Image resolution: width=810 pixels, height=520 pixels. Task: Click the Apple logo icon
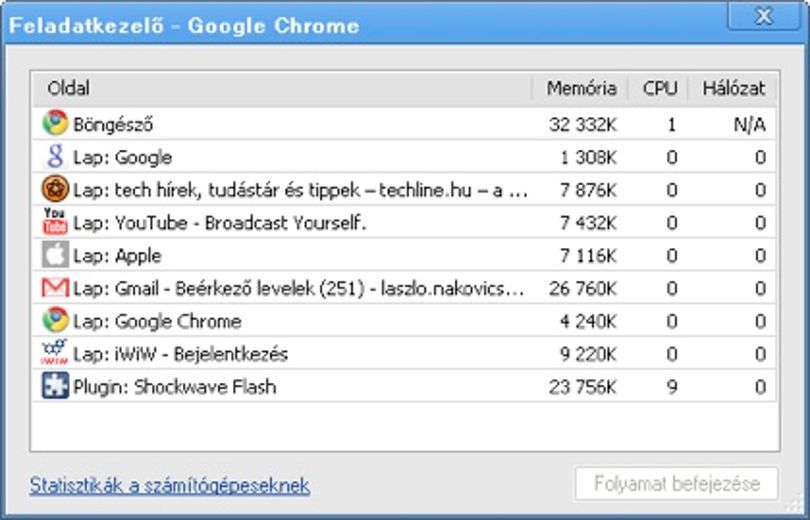[55, 255]
